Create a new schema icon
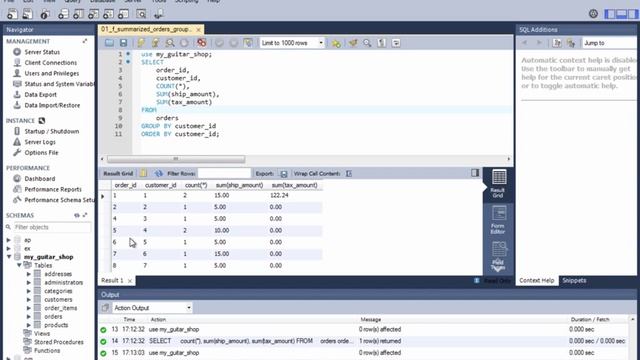Screen dimensions: 640x360 [x=63, y=14]
